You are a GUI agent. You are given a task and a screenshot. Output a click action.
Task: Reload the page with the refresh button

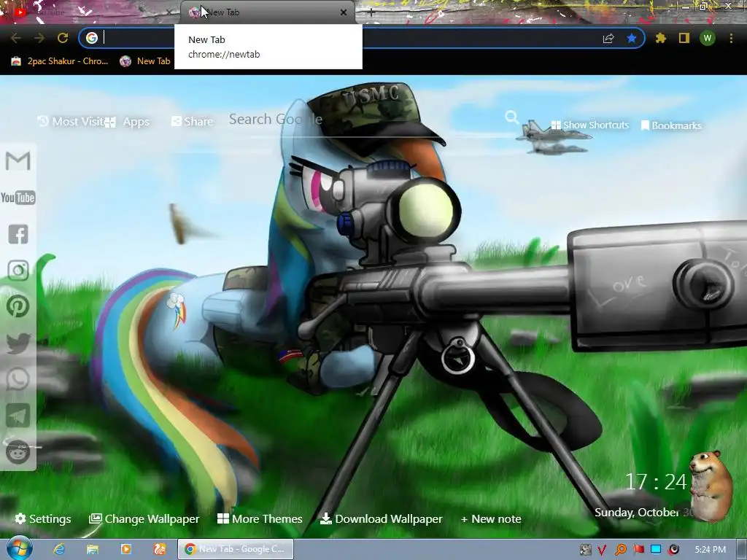pos(63,38)
